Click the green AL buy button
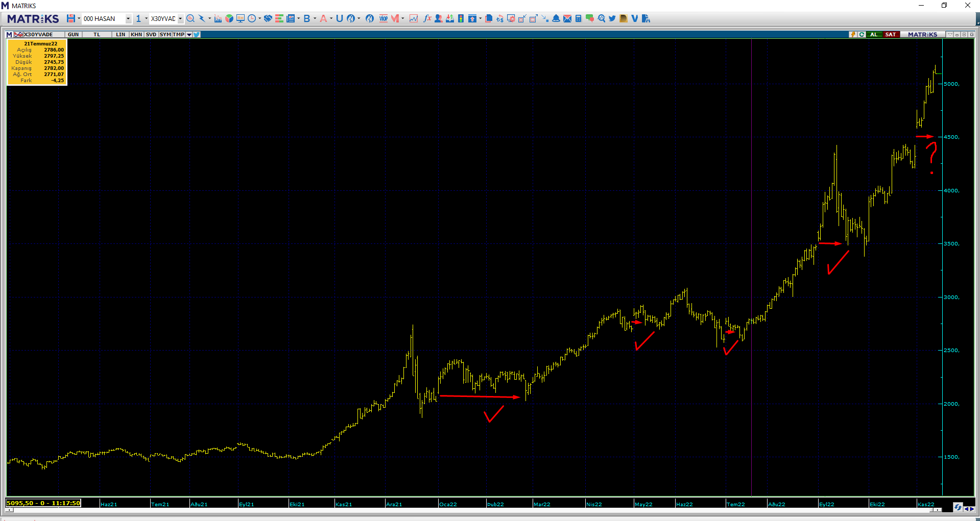The image size is (980, 521). [874, 35]
